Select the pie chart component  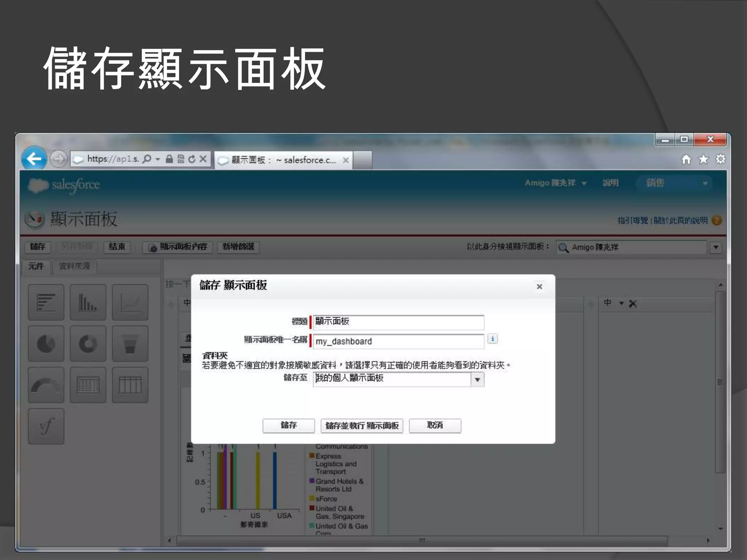[x=46, y=344]
